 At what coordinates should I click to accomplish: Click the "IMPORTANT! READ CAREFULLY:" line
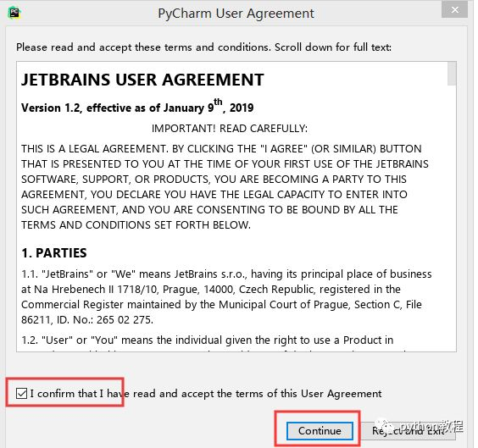(230, 129)
